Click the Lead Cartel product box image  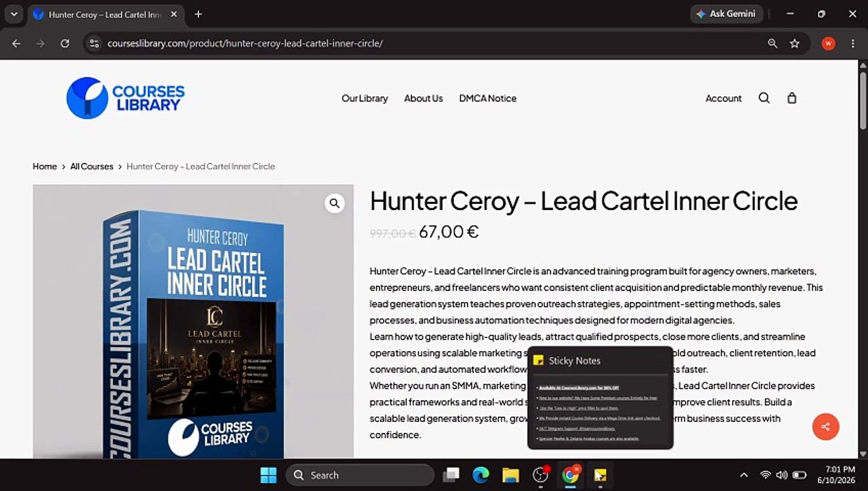coord(193,322)
